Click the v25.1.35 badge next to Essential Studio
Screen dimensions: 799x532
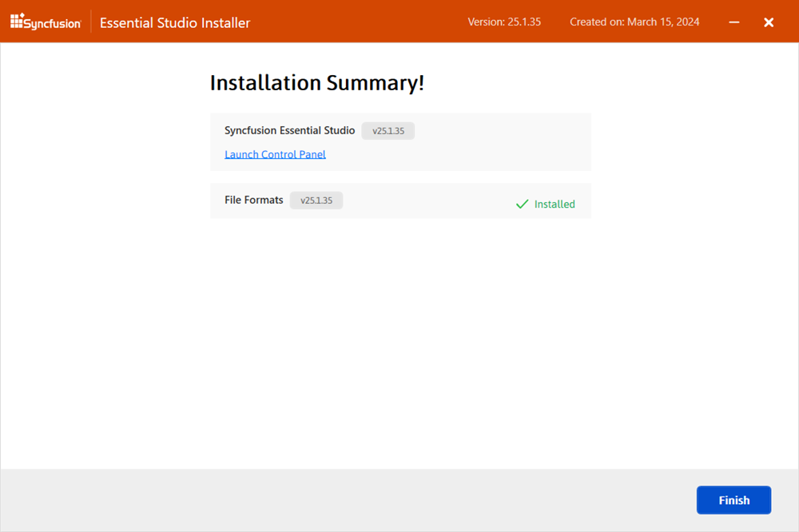click(x=388, y=130)
